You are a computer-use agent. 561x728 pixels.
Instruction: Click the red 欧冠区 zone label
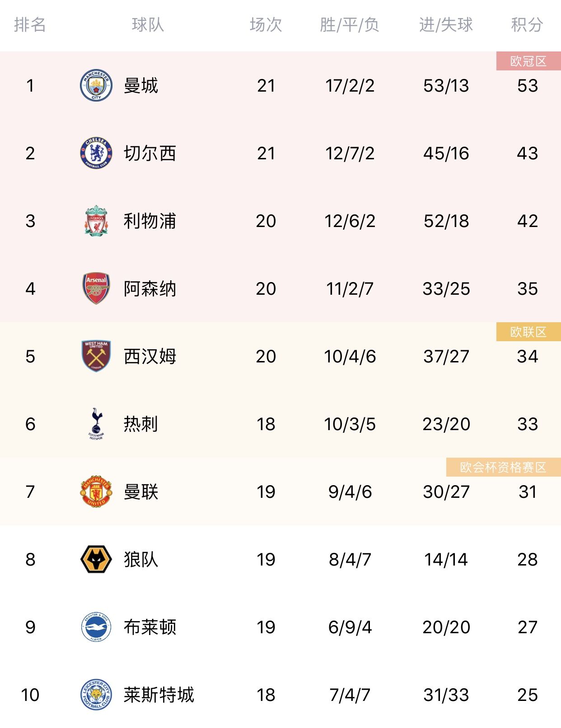pyautogui.click(x=528, y=61)
